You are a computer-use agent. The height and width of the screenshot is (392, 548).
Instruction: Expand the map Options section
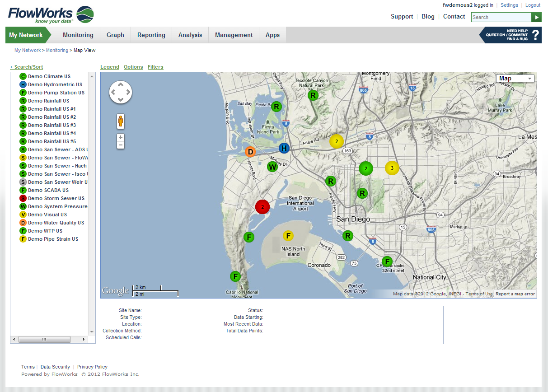click(133, 67)
